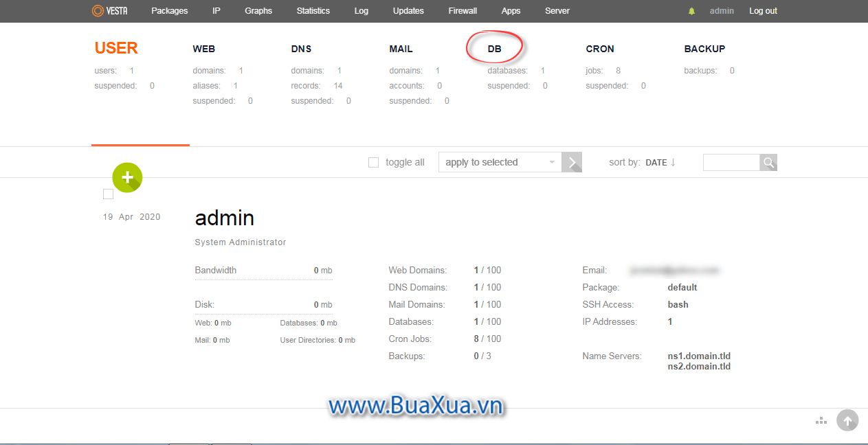This screenshot has width=868, height=445.
Task: Click the search magnifier icon
Action: click(768, 162)
